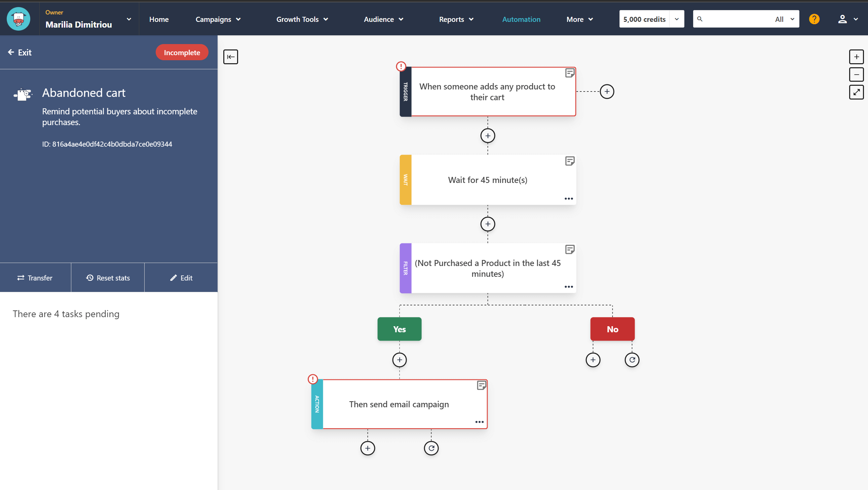This screenshot has height=490, width=868.
Task: Expand the Reports menu
Action: (456, 19)
